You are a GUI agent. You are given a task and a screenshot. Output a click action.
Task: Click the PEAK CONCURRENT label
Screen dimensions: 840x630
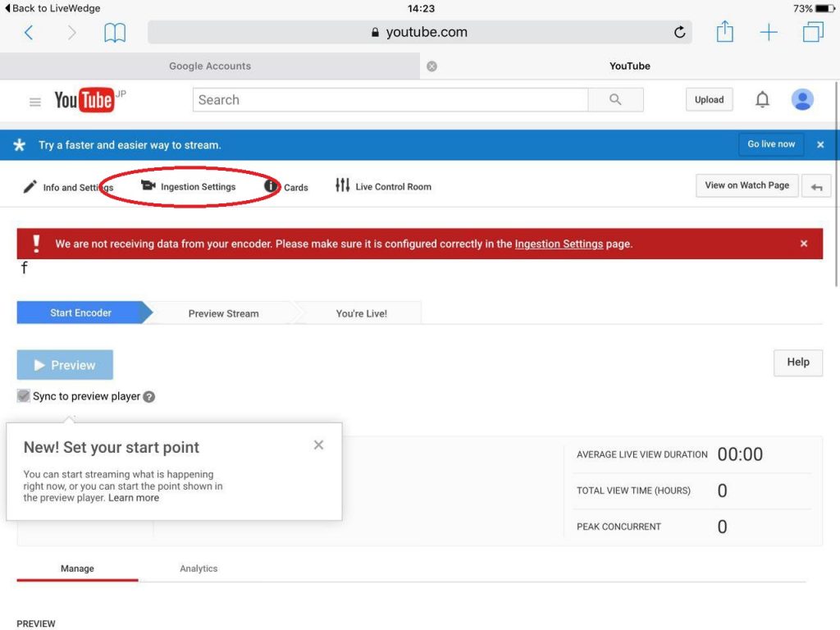tap(619, 527)
